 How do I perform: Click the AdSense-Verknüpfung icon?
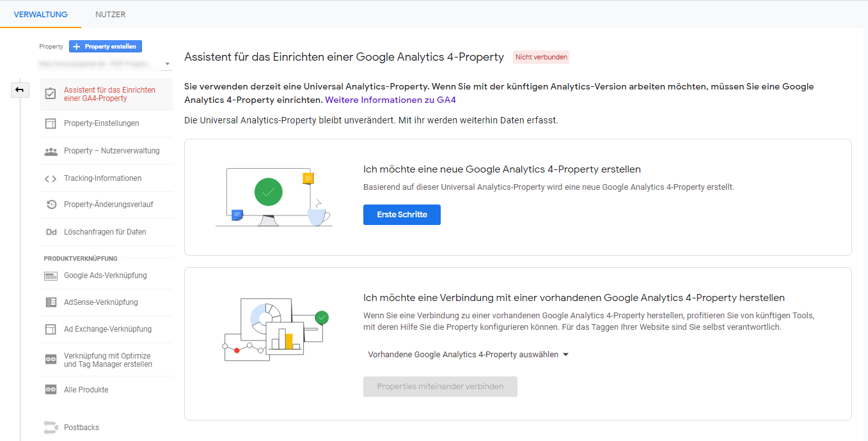click(x=51, y=302)
